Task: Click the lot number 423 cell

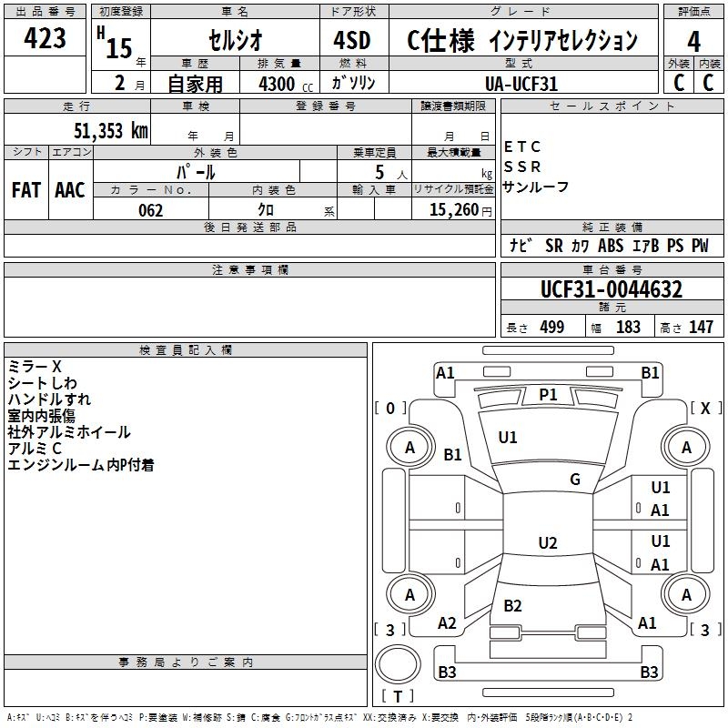Action: [45, 39]
